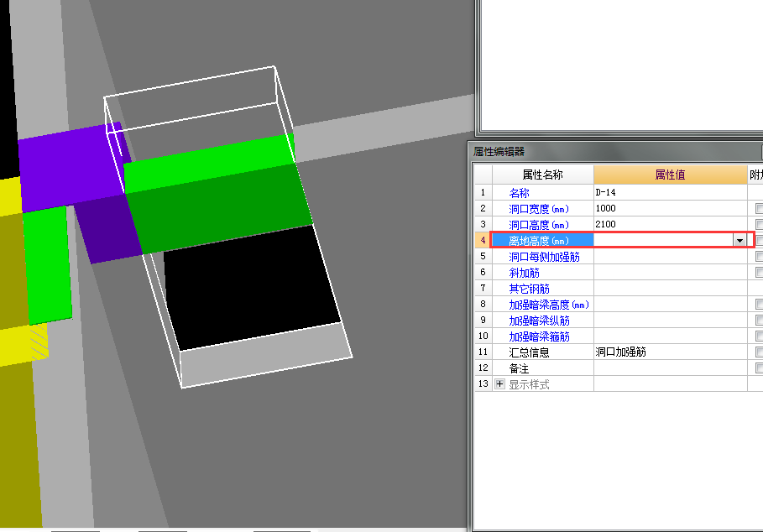Tick the attach checkbox for 洞口宽度(mm)
763x532 pixels.
pyautogui.click(x=759, y=208)
